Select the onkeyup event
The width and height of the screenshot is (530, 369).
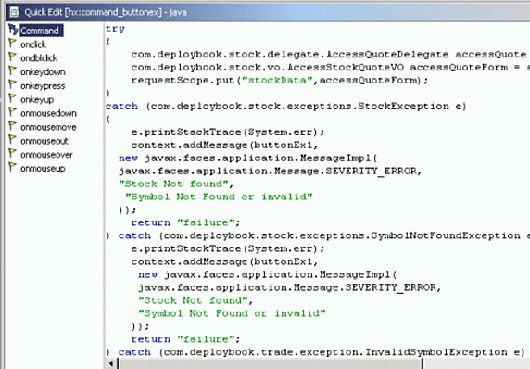pos(37,100)
